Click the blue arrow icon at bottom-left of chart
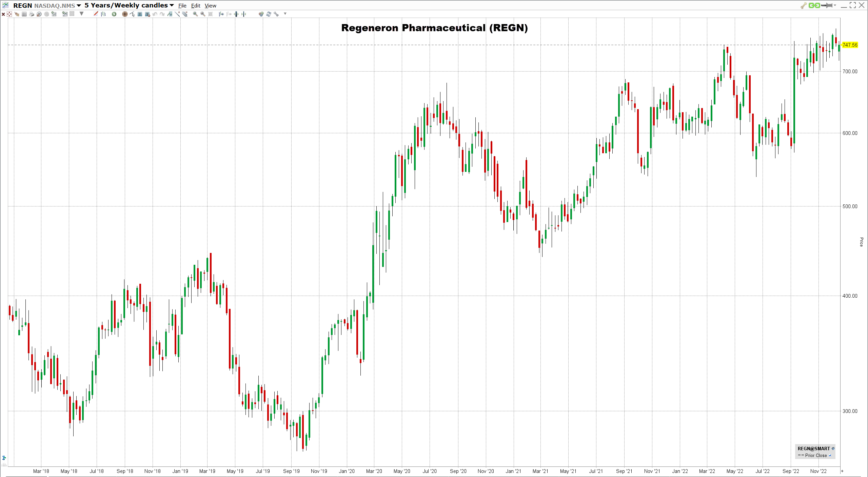Viewport: 868px width, 477px height. (4, 458)
